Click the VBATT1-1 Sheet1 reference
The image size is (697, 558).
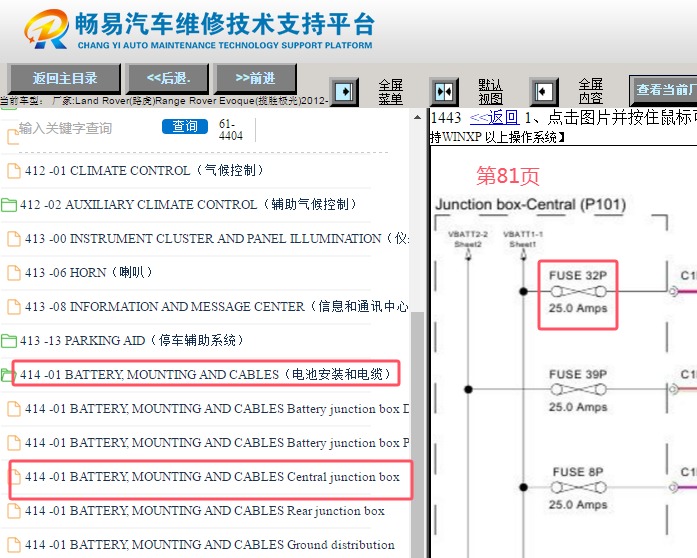(523, 239)
